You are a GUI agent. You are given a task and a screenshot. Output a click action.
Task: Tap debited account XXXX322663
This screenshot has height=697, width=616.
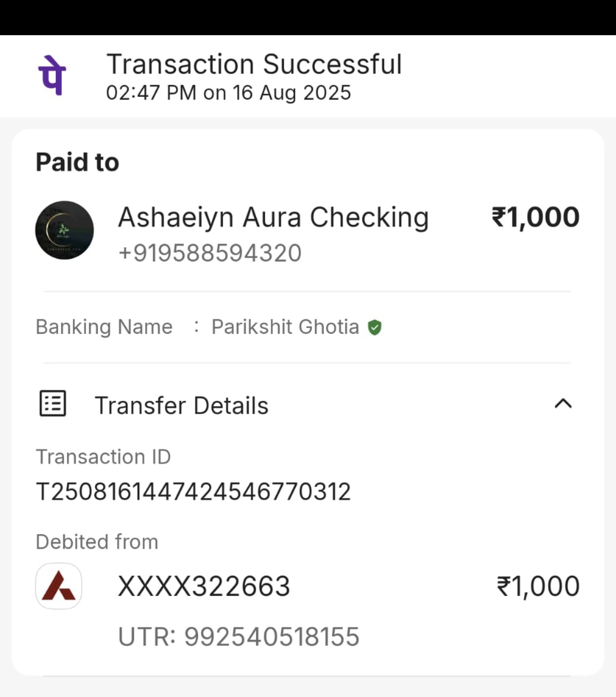(x=204, y=587)
